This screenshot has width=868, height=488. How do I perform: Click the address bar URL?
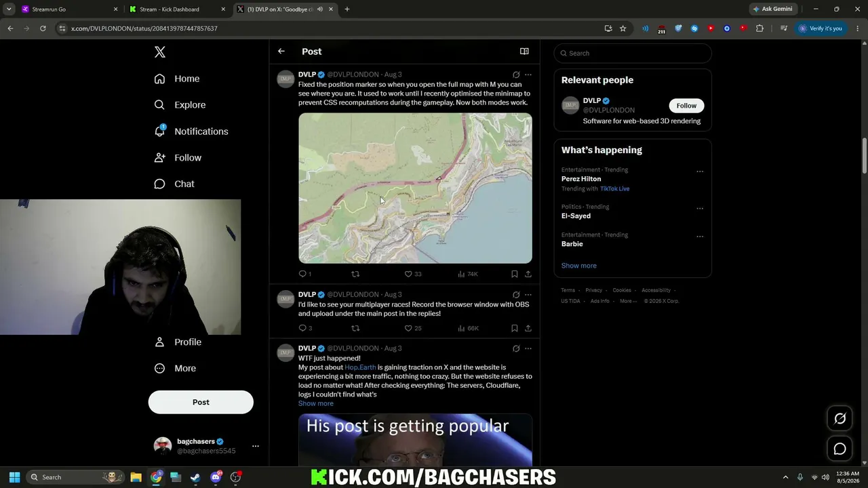(x=144, y=28)
